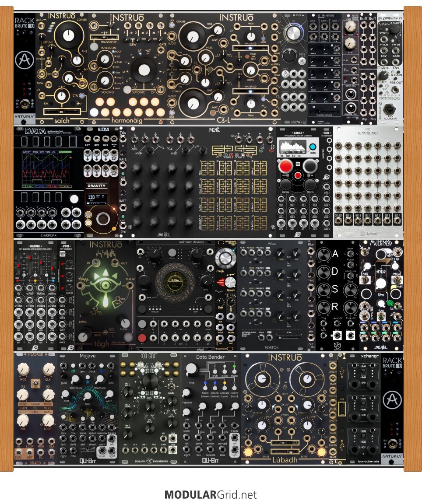Screen dimensions: 422x504
Task: Hit the large red button on Zadar
Action: point(285,166)
